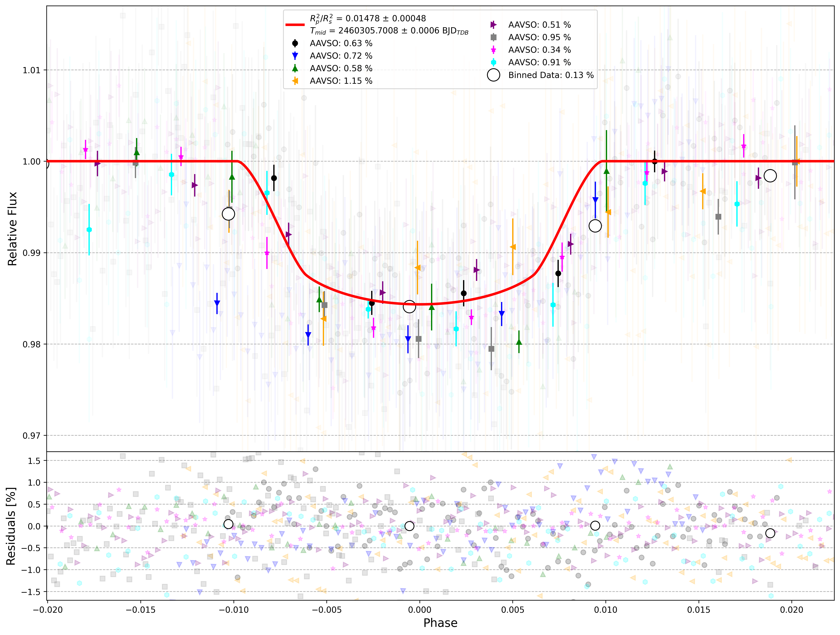The height and width of the screenshot is (635, 840).
Task: Click legend label AAVSO: 0.58 %
Action: pos(341,68)
